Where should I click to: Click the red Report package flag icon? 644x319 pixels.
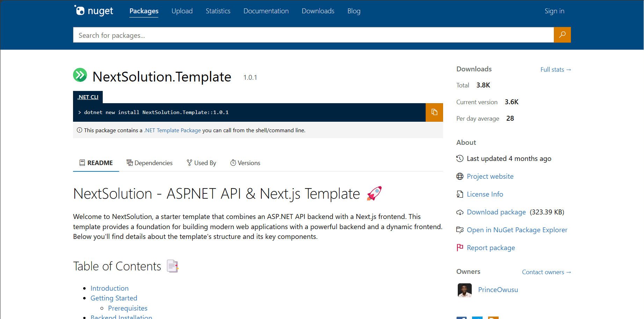[x=460, y=248]
